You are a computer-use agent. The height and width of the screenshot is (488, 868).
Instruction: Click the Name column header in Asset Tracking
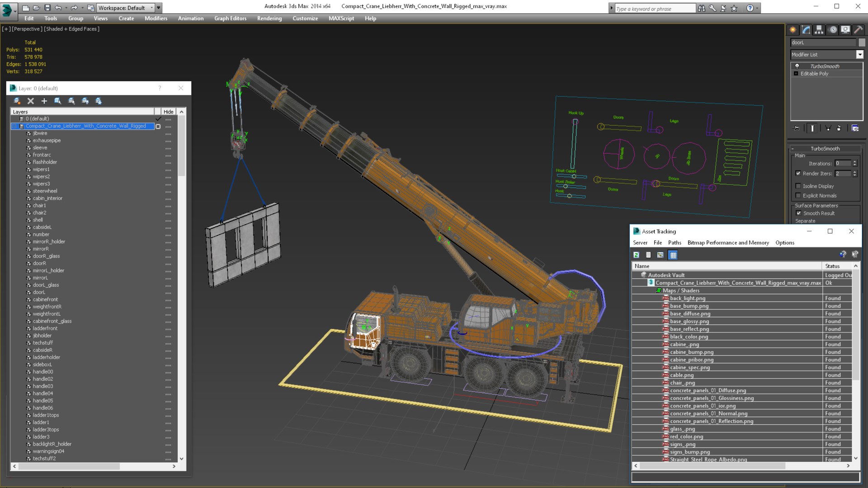click(x=727, y=266)
